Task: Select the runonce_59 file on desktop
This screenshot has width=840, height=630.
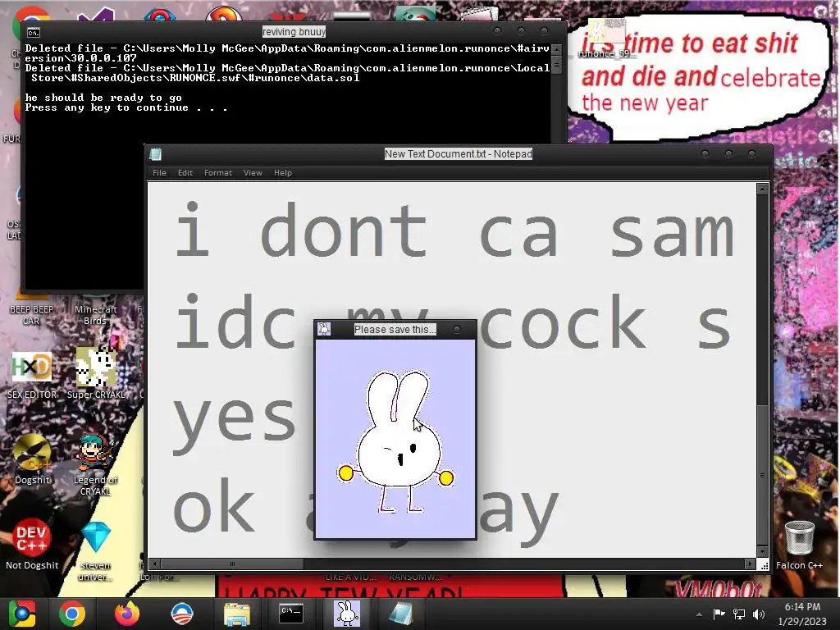Action: tap(606, 39)
